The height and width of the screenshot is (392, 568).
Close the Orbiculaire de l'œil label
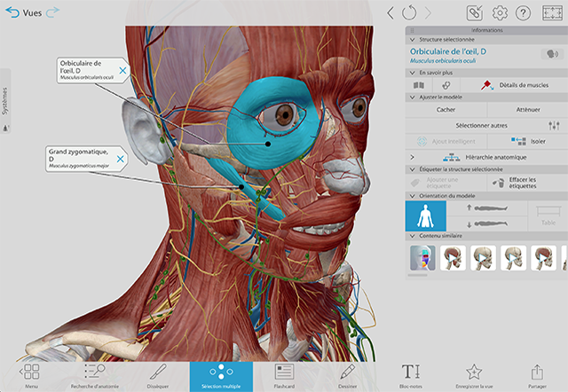pos(122,71)
